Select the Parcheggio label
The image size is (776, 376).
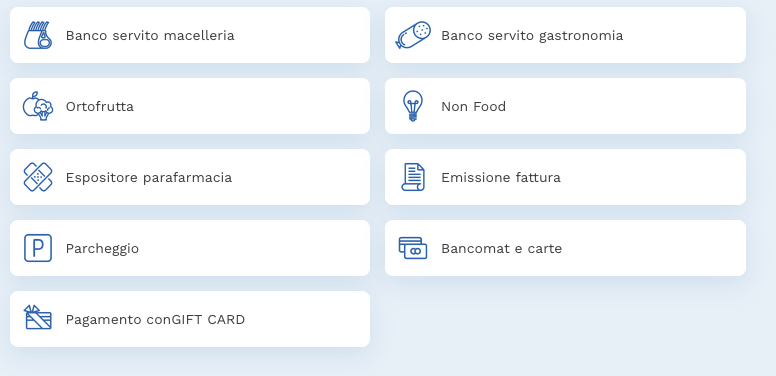click(102, 249)
